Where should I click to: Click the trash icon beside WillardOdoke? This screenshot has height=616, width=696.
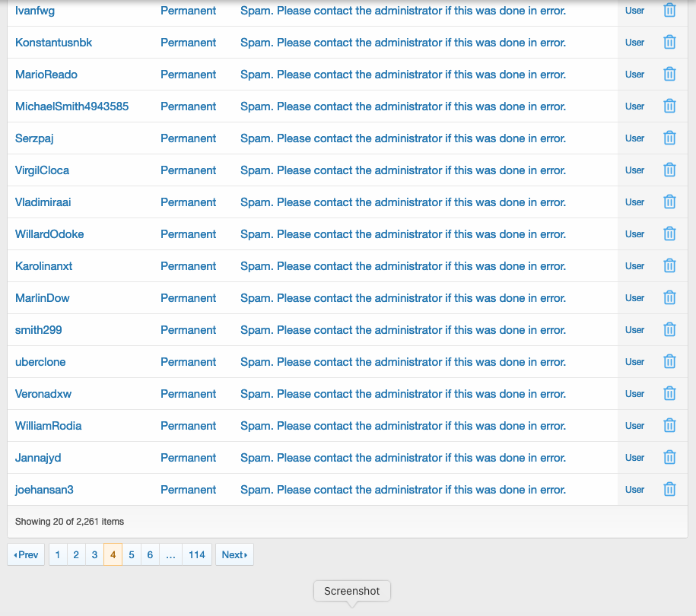669,234
